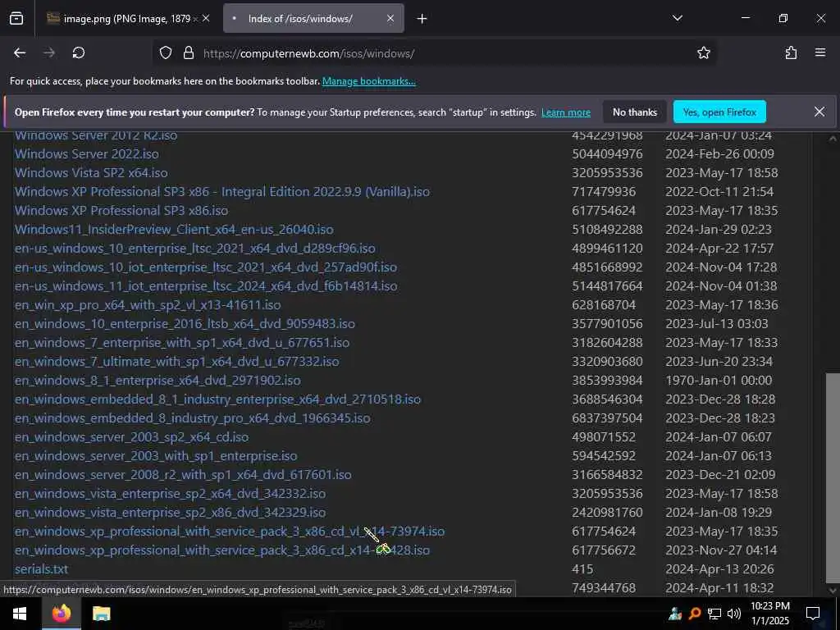Download en_windows_7_ultimate_with_sp1 iso
Screen dimensions: 840x630
click(177, 362)
